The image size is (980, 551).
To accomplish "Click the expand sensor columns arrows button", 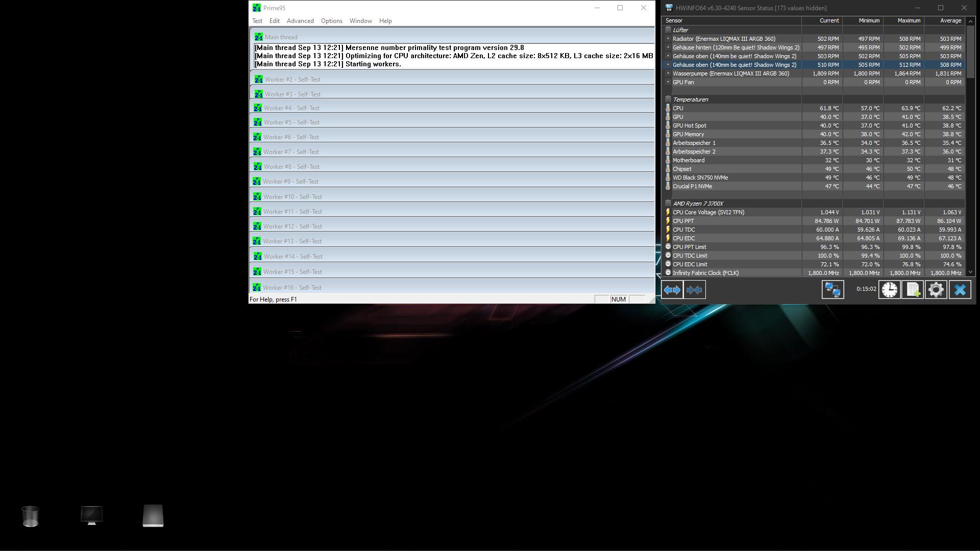I will click(672, 290).
